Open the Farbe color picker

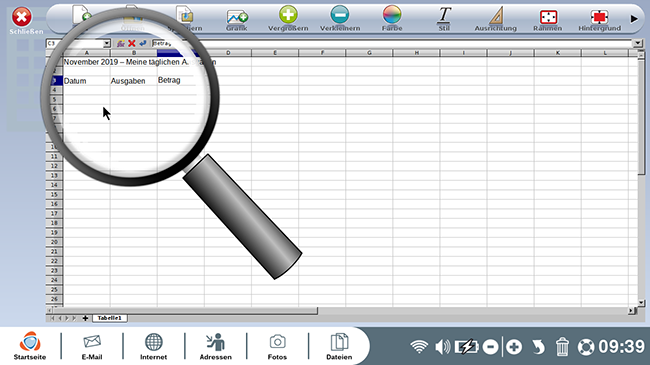[x=392, y=19]
